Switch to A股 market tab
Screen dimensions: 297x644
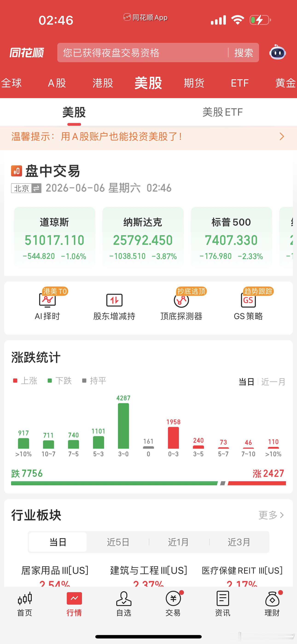[x=57, y=83]
